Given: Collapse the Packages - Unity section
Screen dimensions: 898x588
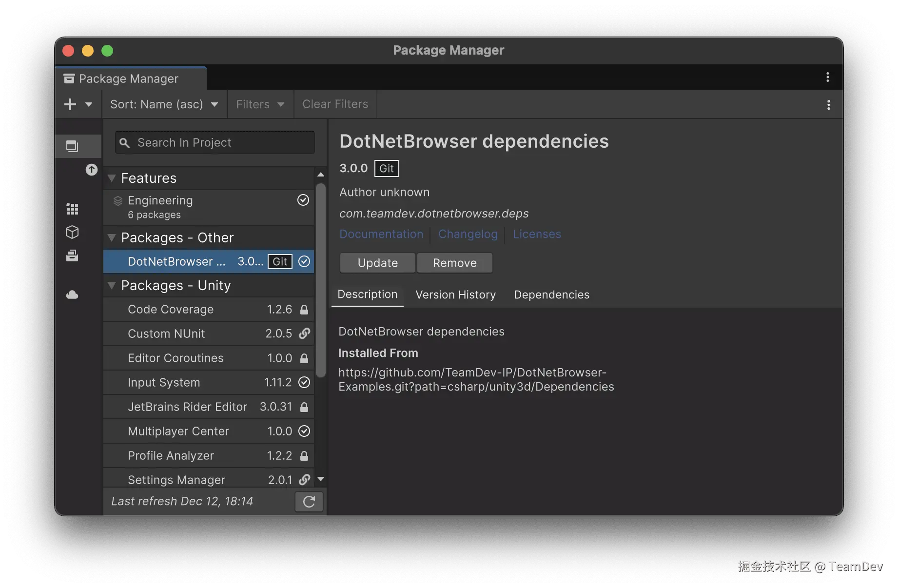Looking at the screenshot, I should 111,286.
